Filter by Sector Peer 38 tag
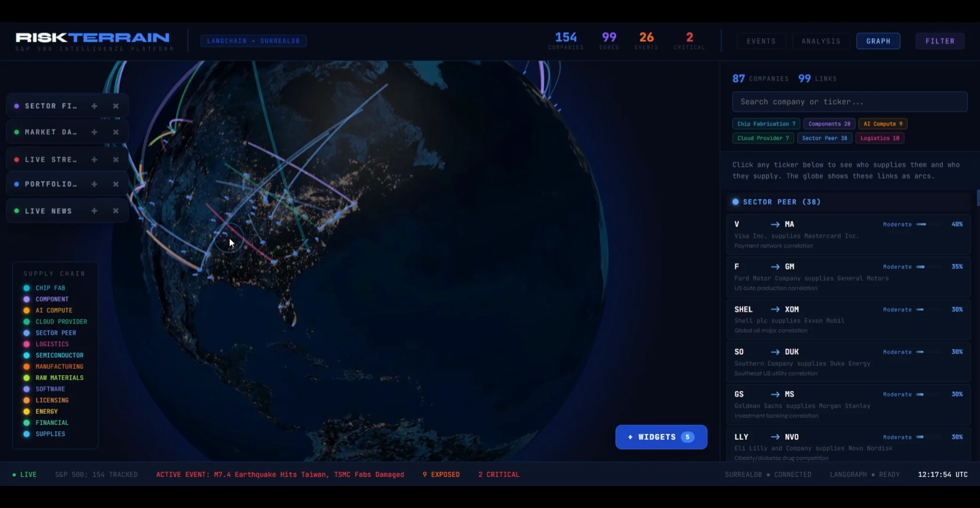The width and height of the screenshot is (980, 508). point(824,138)
